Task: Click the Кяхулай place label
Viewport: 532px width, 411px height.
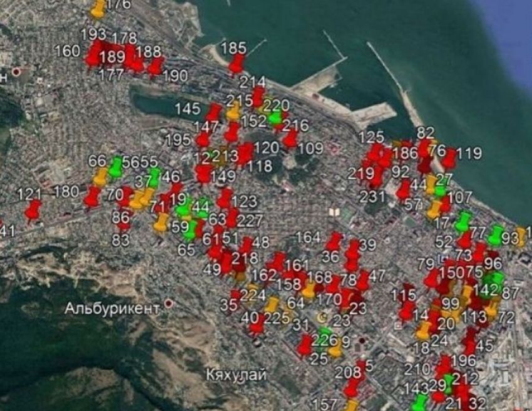Action: tap(236, 375)
